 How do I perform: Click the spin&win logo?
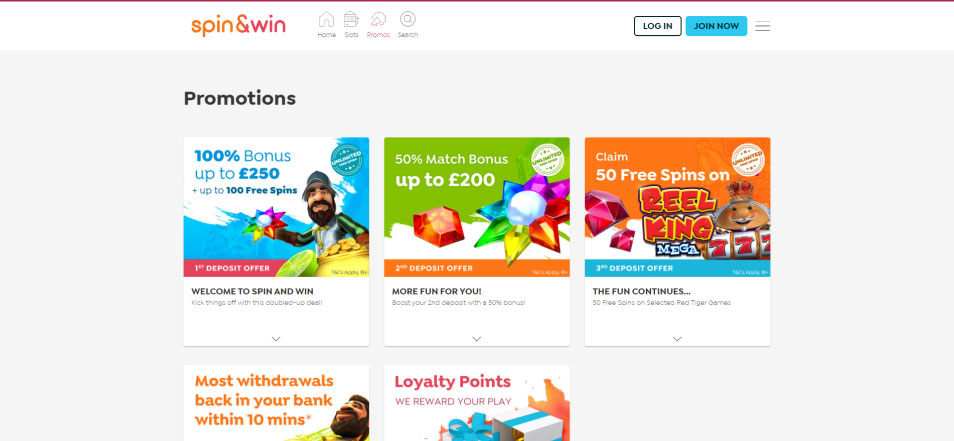238,26
